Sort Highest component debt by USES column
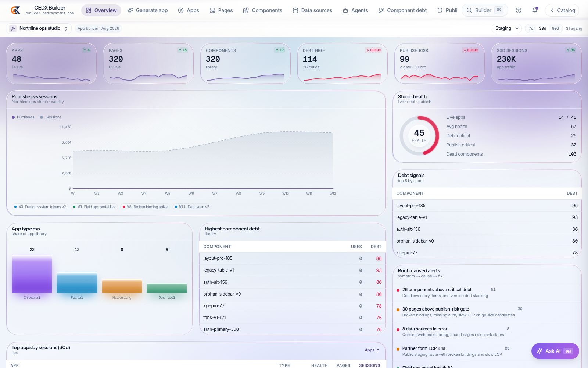This screenshot has width=588, height=368. (x=356, y=247)
